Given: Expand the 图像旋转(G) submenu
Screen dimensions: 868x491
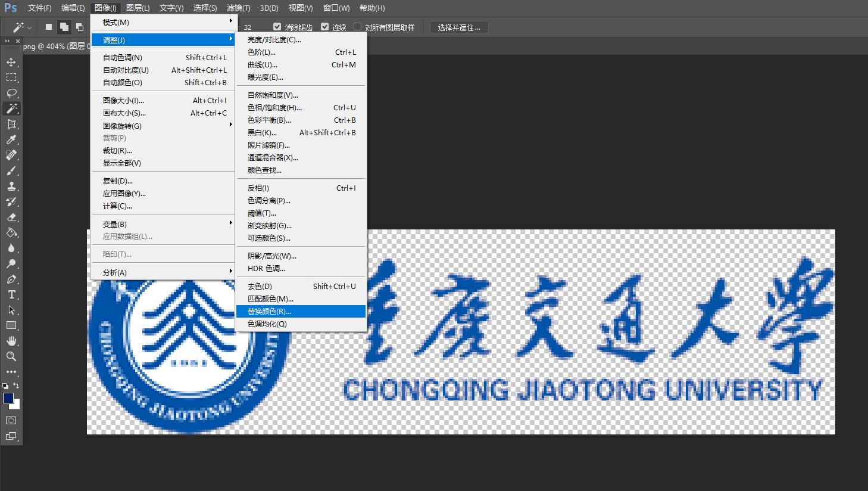Looking at the screenshot, I should pos(164,126).
